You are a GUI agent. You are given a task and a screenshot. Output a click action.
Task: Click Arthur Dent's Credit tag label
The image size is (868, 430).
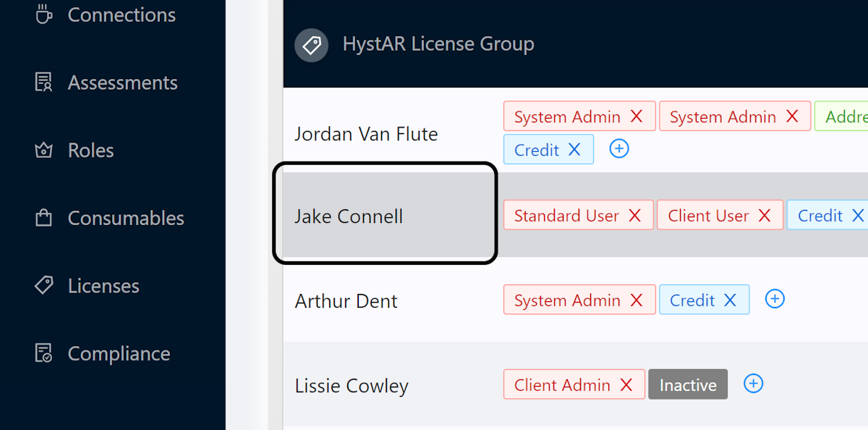pos(692,300)
